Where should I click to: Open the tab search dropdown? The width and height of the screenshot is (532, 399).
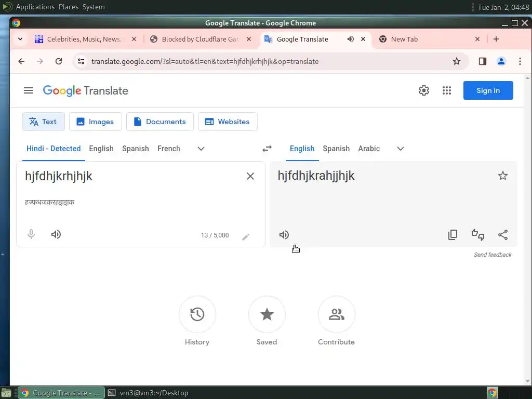[20, 39]
